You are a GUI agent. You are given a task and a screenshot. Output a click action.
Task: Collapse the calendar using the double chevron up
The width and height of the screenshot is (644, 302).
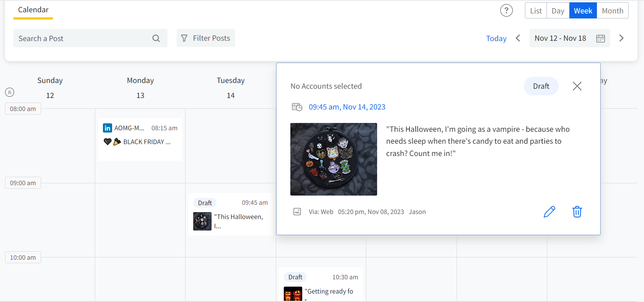coord(10,92)
